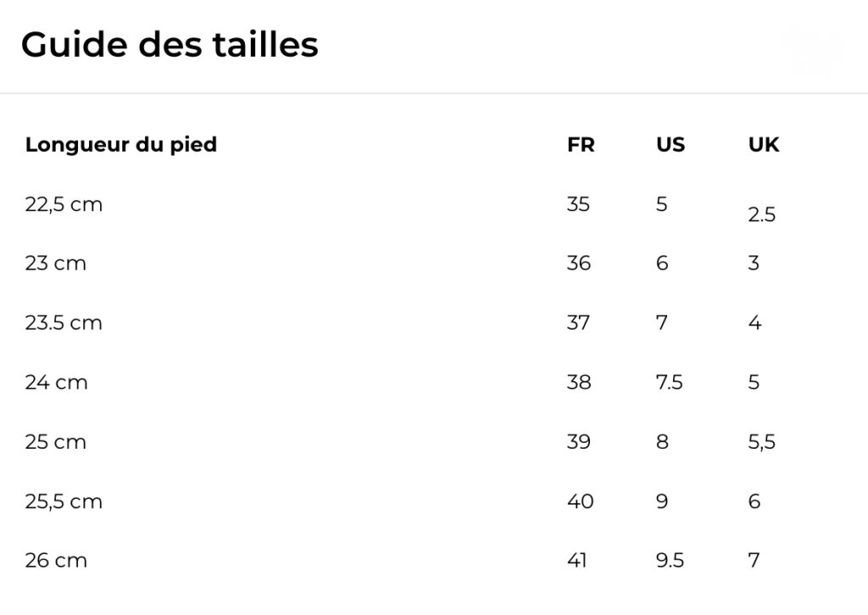
Task: Select the 23.5 cm foot length cell
Action: (x=64, y=323)
